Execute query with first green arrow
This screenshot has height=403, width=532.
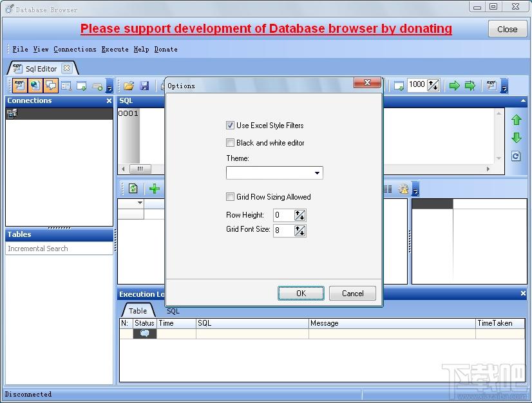[454, 86]
